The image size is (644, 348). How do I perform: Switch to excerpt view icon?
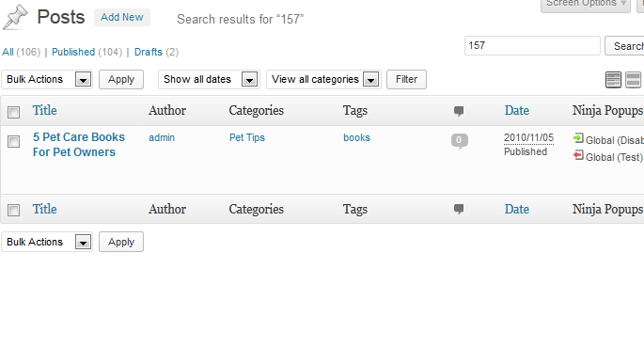click(x=633, y=80)
